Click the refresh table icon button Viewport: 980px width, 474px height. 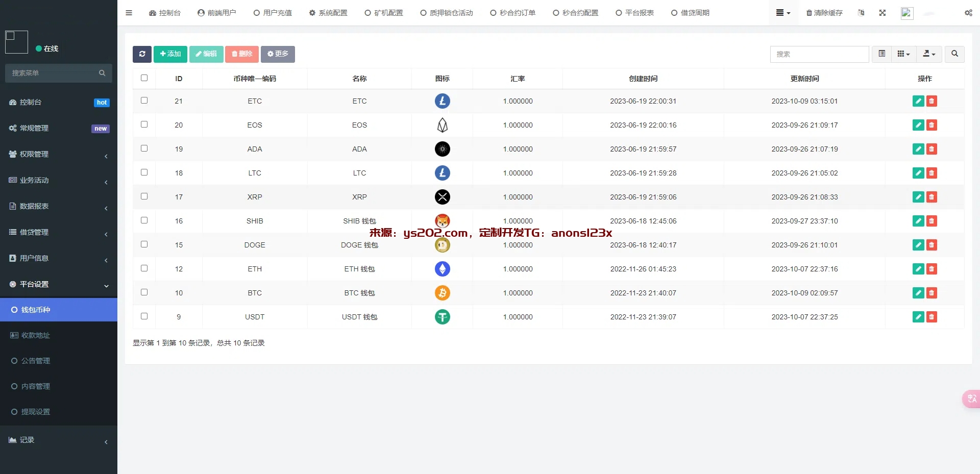pyautogui.click(x=142, y=54)
